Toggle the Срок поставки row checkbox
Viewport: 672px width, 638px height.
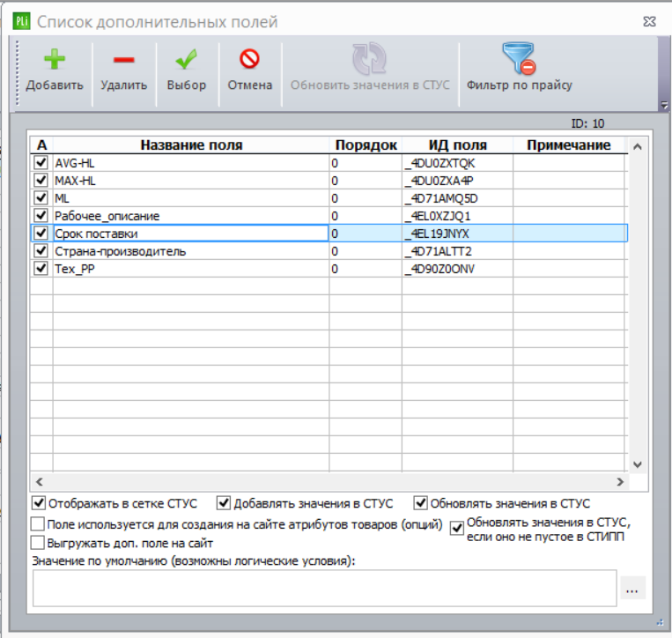[41, 233]
